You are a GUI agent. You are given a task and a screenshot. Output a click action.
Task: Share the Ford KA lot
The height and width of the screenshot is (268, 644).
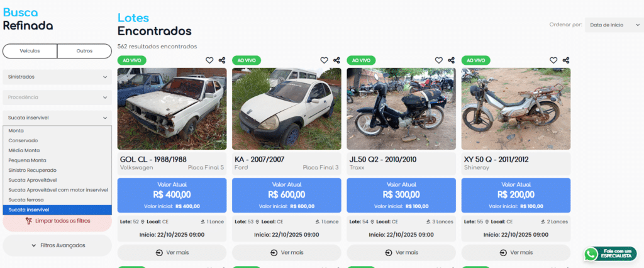click(337, 60)
